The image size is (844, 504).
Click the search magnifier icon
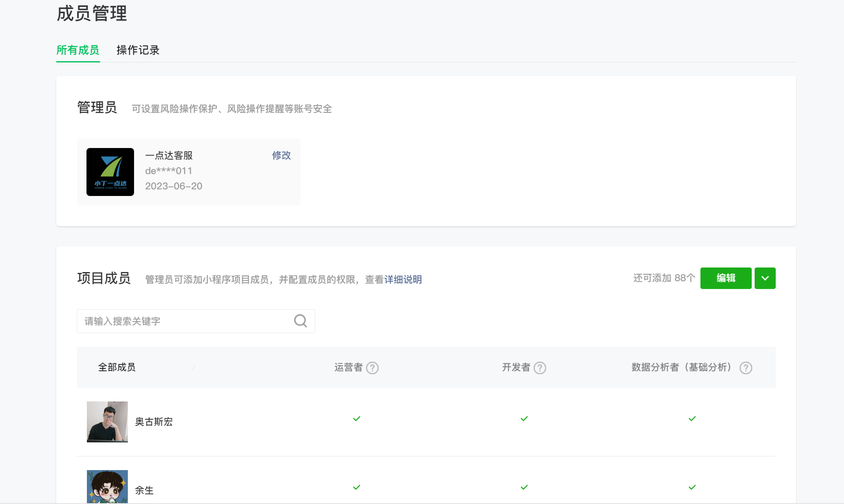[x=300, y=321]
